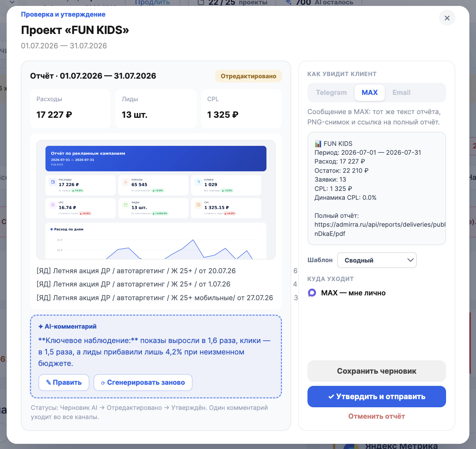Screen dimensions: 476x449
Task: Click the statuses hint text below comment
Action: click(x=149, y=412)
